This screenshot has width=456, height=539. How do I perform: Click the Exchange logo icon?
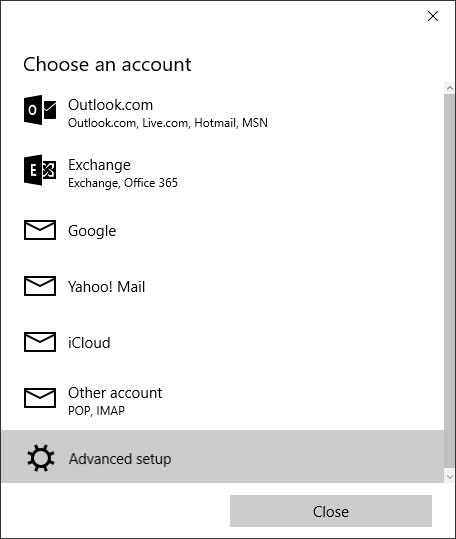coord(40,170)
